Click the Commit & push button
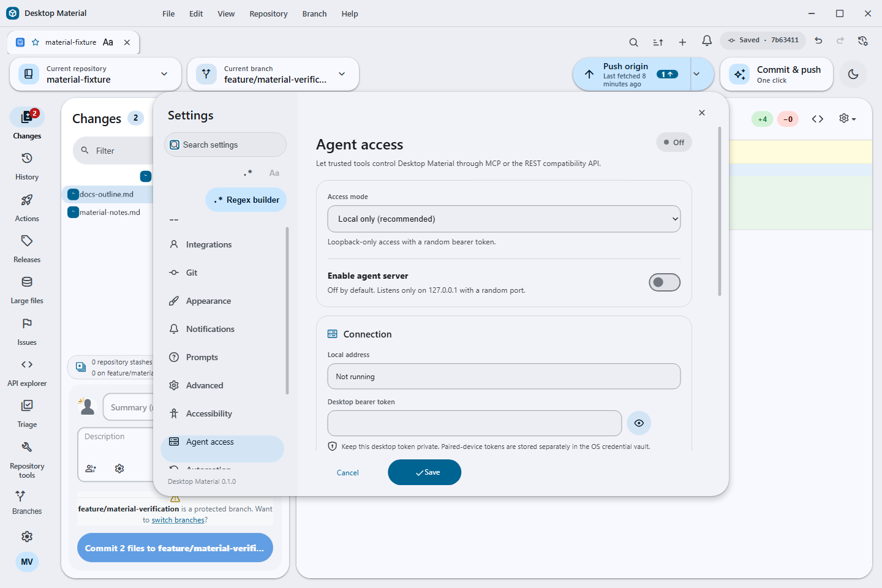Image resolution: width=882 pixels, height=588 pixels. point(777,74)
